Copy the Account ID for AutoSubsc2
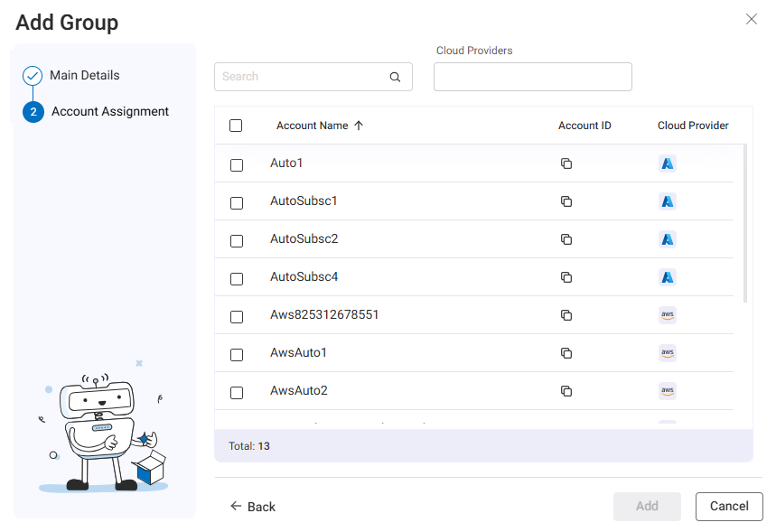Image resolution: width=776 pixels, height=532 pixels. 566,239
